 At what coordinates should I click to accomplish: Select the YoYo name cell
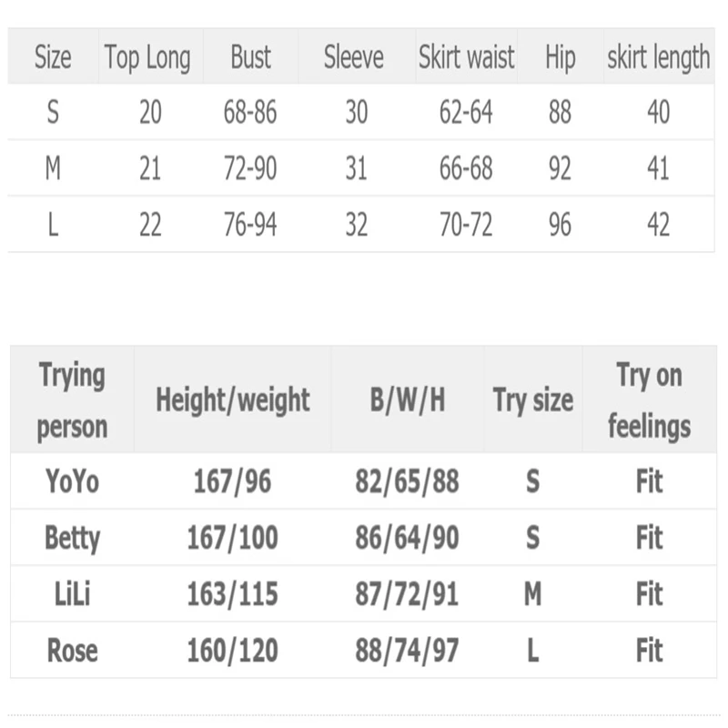(72, 481)
